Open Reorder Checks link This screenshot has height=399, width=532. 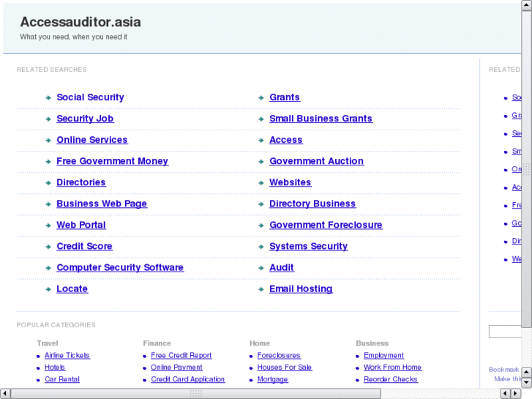click(x=391, y=379)
